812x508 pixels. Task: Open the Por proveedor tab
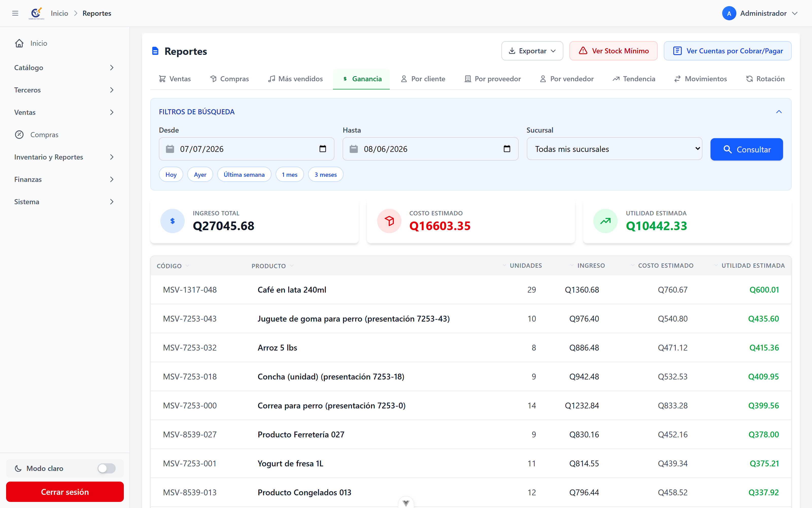493,79
